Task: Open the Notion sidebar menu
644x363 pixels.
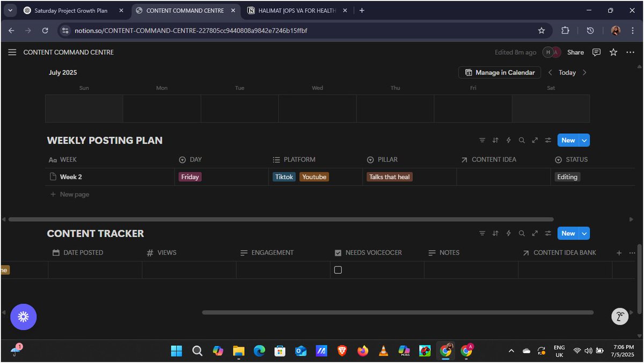Action: [12, 52]
